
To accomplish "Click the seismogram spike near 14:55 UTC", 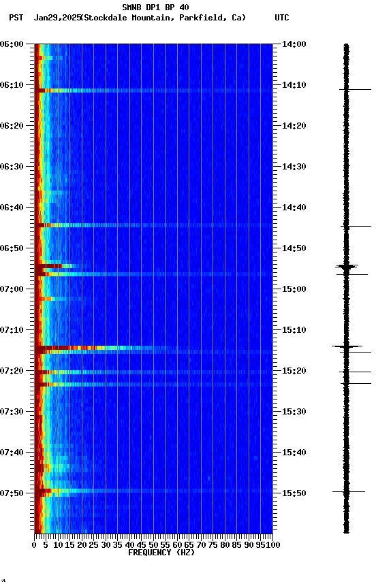I will [x=347, y=267].
